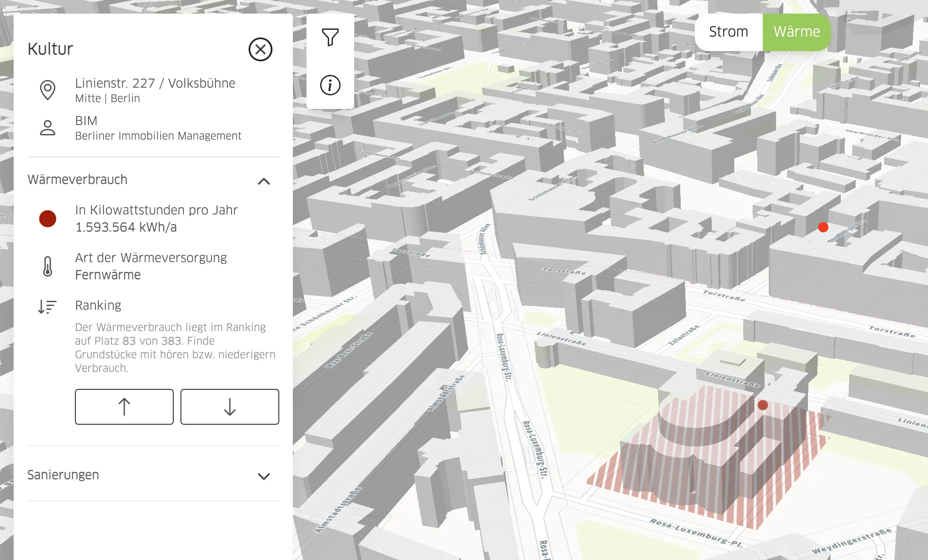Open the filter funnel tool
Viewport: 928px width, 560px height.
(330, 37)
